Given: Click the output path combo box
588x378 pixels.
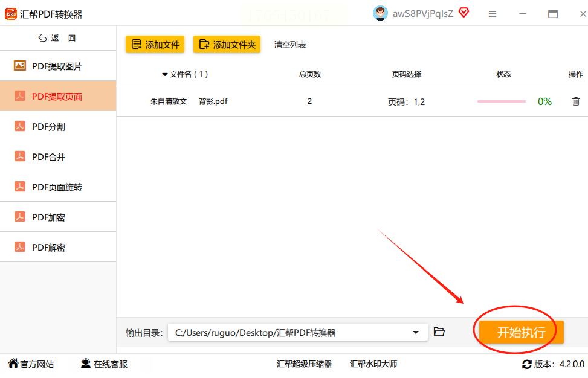Looking at the screenshot, I should [298, 332].
